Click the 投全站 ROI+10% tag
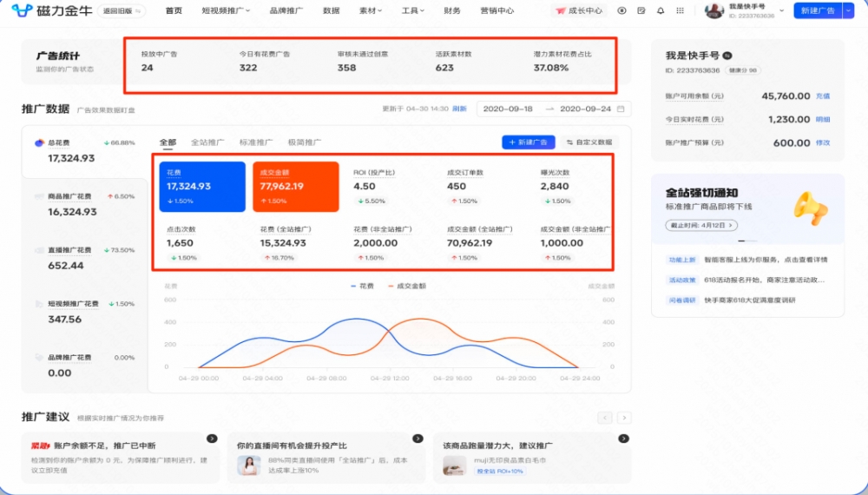 pos(500,472)
